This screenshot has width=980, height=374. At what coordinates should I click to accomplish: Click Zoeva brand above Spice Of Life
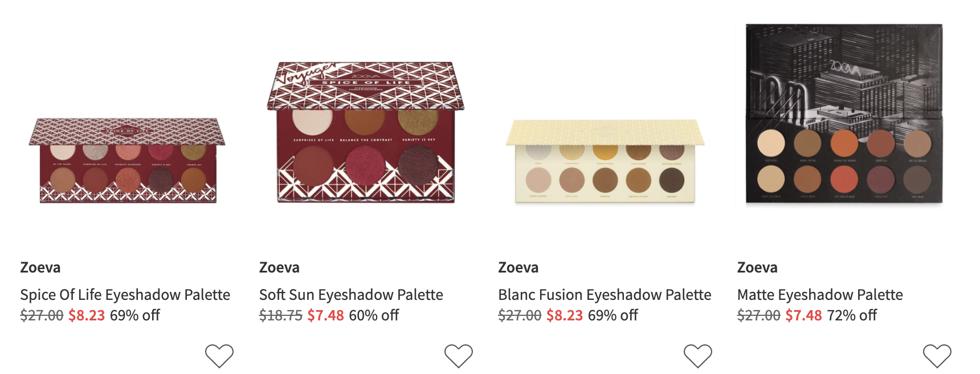click(x=40, y=267)
